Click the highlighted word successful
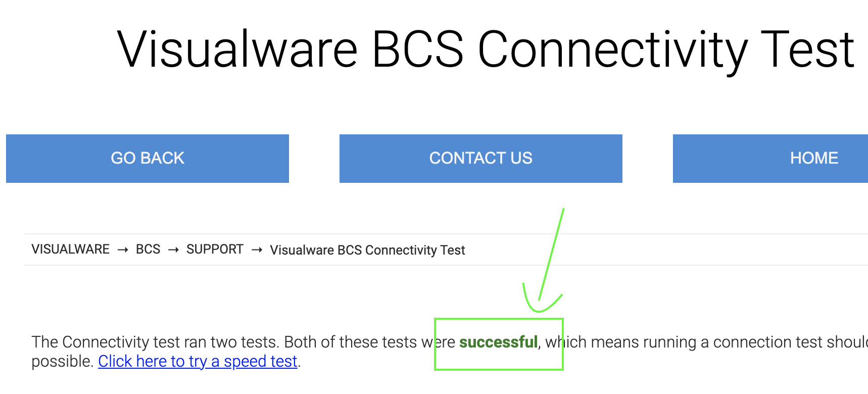868x394 pixels. [x=499, y=341]
